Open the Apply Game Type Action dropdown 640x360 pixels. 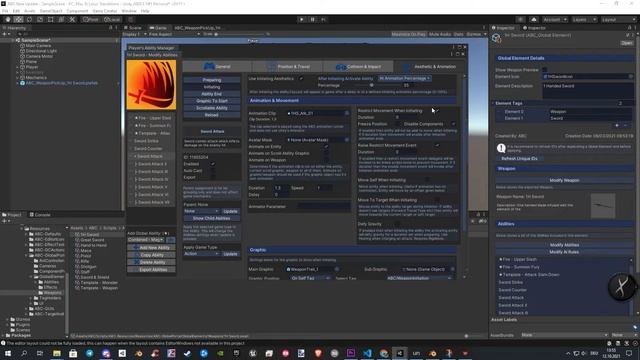(201, 254)
